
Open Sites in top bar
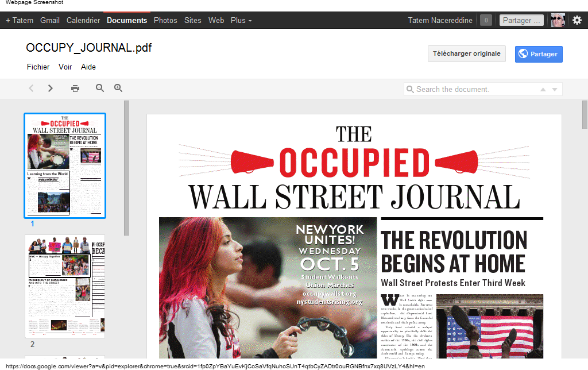(x=193, y=20)
